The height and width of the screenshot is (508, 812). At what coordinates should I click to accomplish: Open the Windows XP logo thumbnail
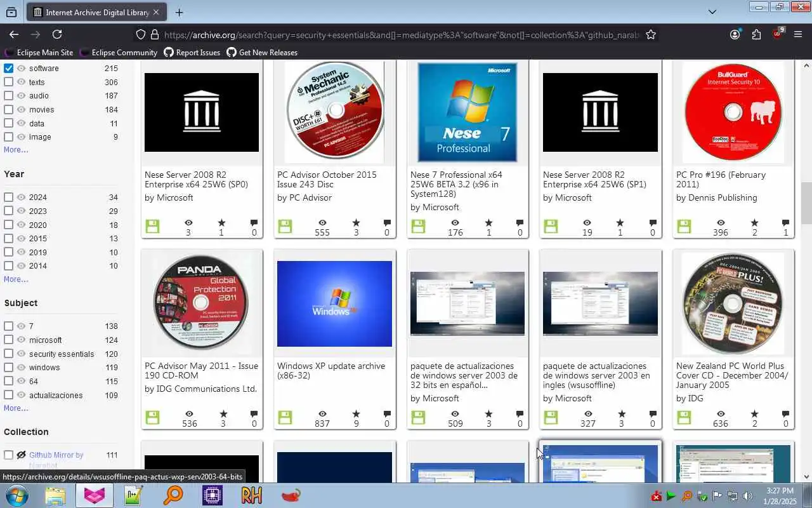(334, 304)
